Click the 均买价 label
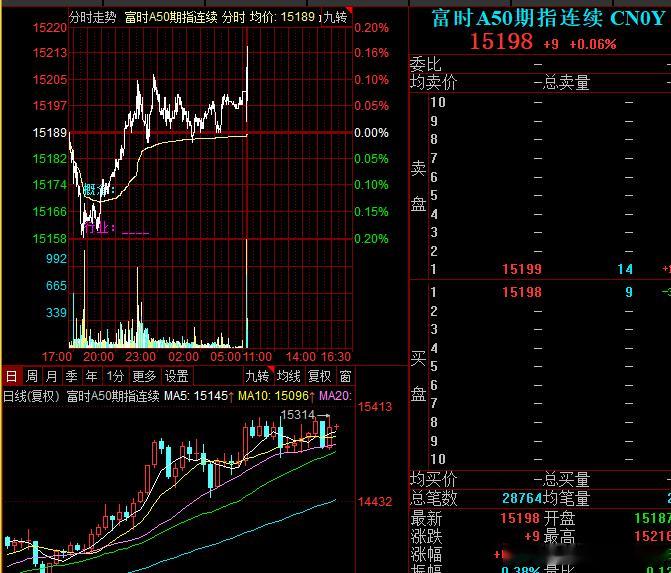This screenshot has height=573, width=671. pos(433,479)
